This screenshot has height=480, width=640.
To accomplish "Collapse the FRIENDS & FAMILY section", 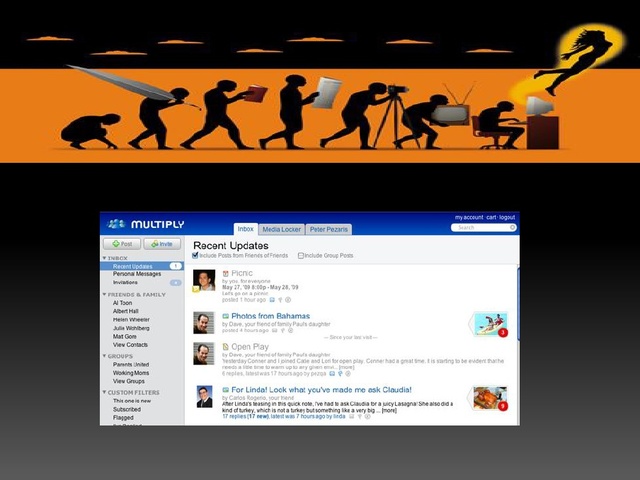I will click(x=104, y=294).
